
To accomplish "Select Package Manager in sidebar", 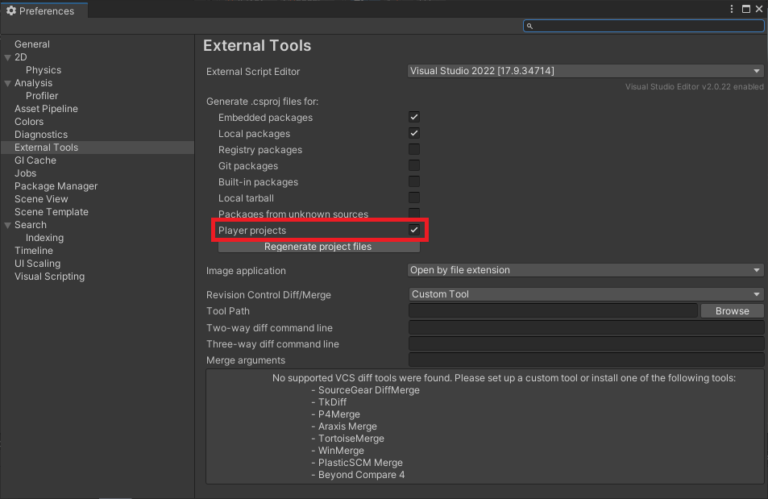I will pyautogui.click(x=56, y=187).
